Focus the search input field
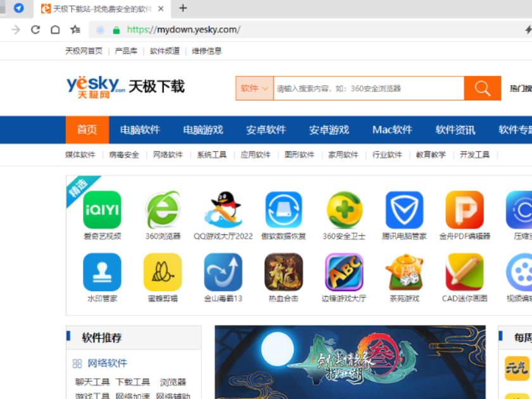 [369, 88]
